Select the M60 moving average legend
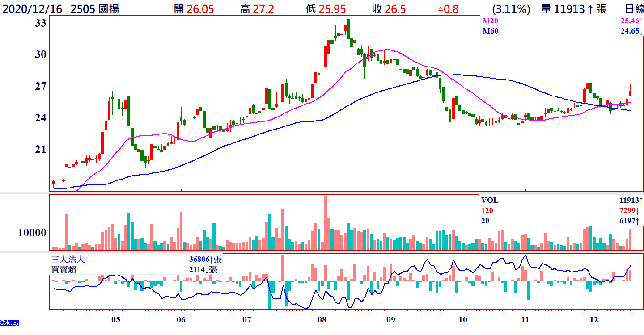The image size is (644, 335). pyautogui.click(x=490, y=31)
